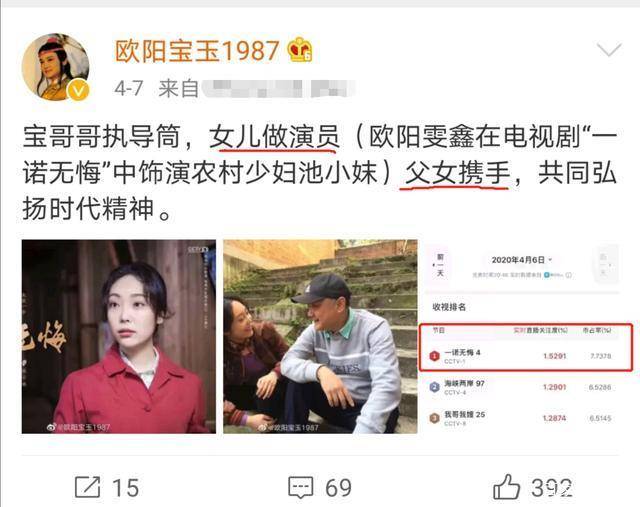Select the 一诺无悔 4 ranking row
This screenshot has height=507, width=640.
click(526, 356)
